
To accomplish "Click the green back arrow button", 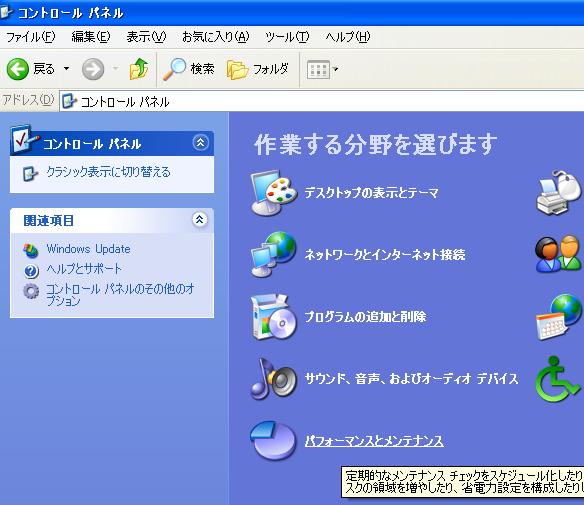I will point(18,69).
